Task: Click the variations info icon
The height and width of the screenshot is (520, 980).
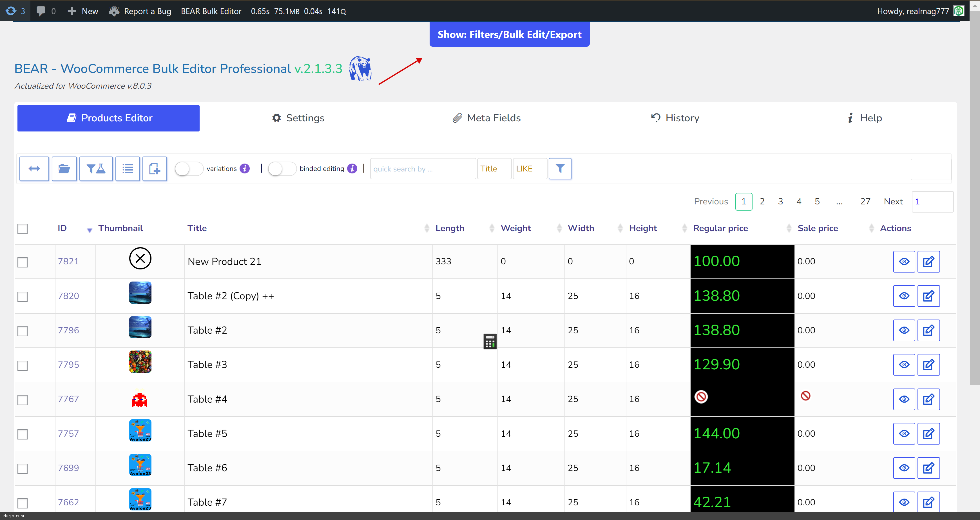Action: click(245, 169)
